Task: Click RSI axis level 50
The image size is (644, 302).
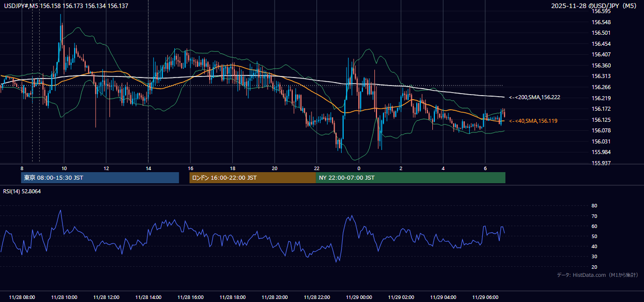Action: coord(595,236)
